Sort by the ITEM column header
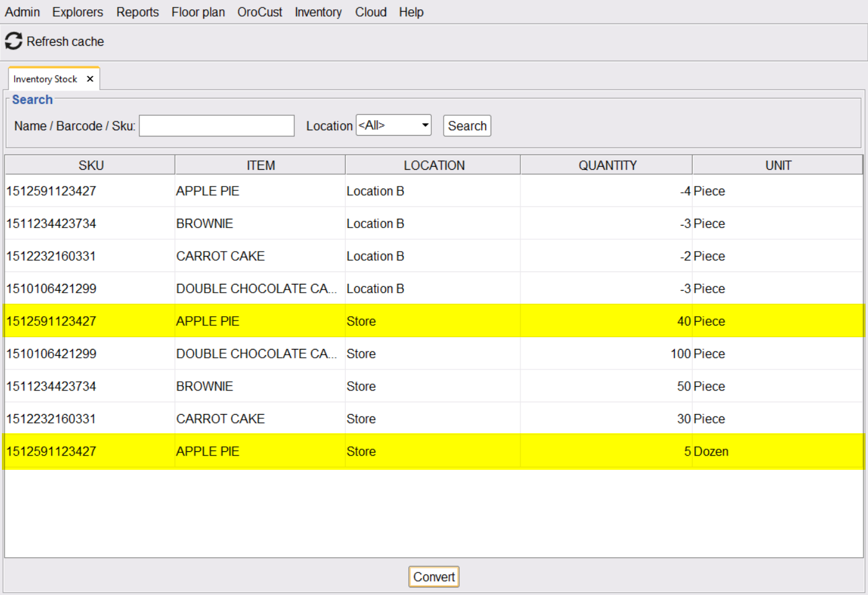Image resolution: width=868 pixels, height=595 pixels. coord(261,165)
